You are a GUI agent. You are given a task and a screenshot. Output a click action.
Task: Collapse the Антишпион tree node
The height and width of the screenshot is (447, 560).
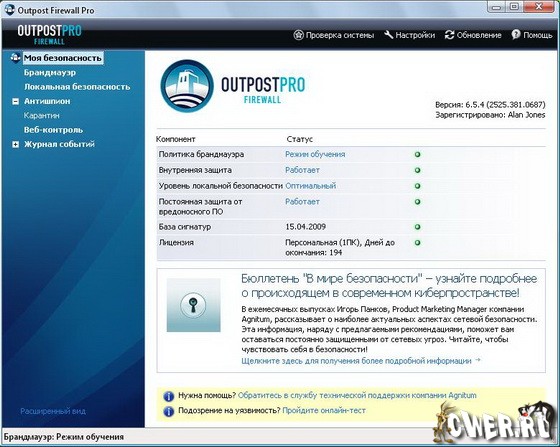[15, 101]
